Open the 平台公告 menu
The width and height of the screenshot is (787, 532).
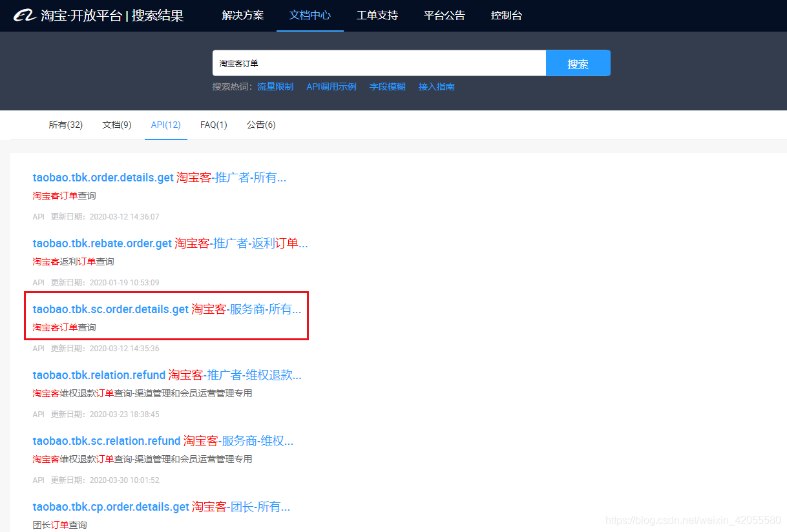click(x=445, y=15)
